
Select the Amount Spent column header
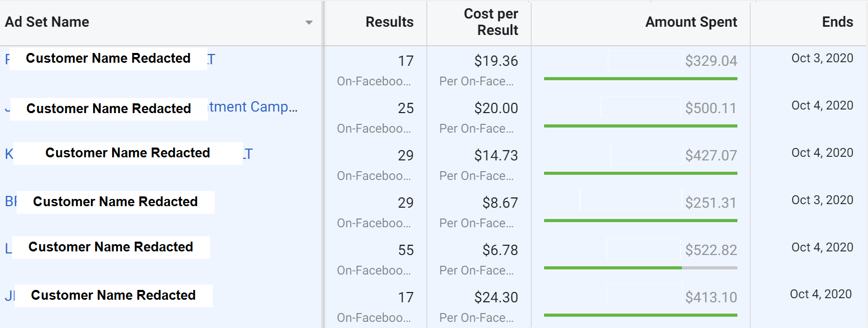(691, 22)
